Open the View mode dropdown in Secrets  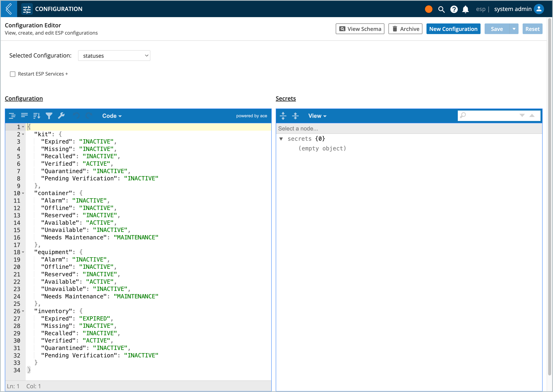(x=317, y=116)
